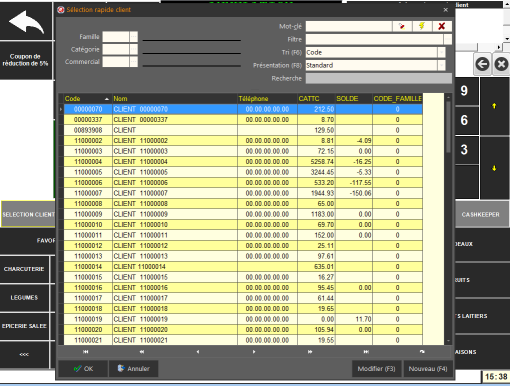Click the client list vertical scrollbar thumb
The height and width of the screenshot is (386, 510).
pyautogui.click(x=448, y=127)
